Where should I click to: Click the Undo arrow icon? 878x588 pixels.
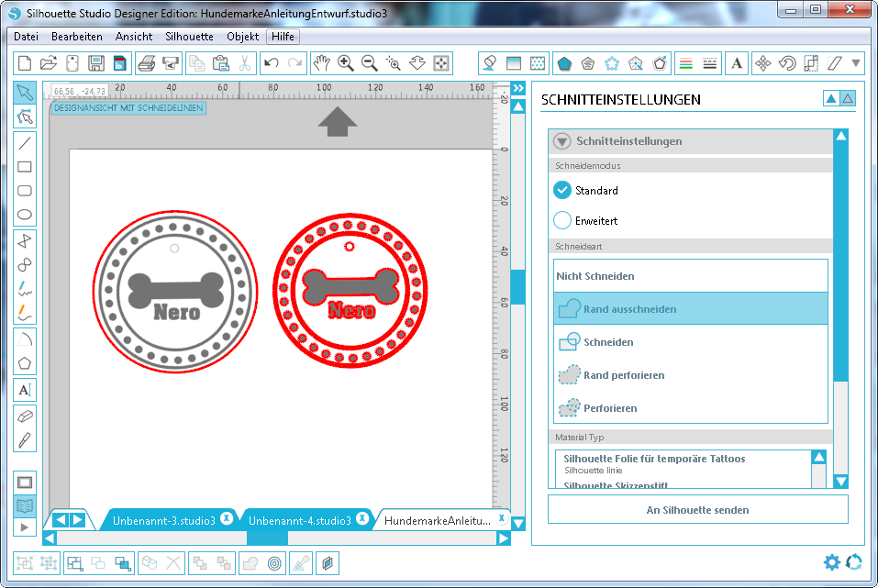[271, 63]
